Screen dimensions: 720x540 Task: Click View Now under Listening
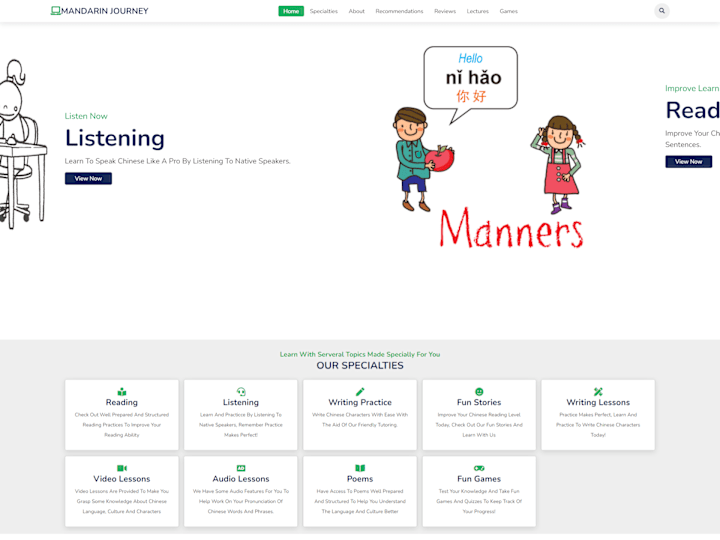point(88,179)
